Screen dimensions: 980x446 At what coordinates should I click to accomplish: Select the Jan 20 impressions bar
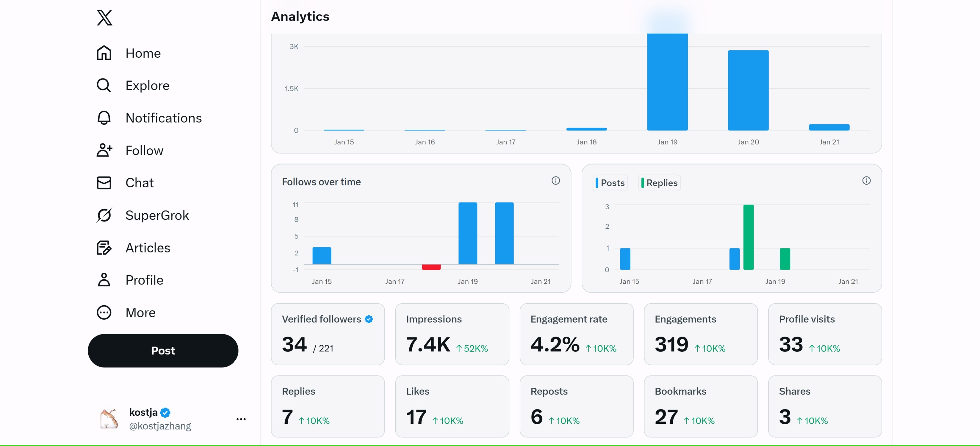coord(748,90)
